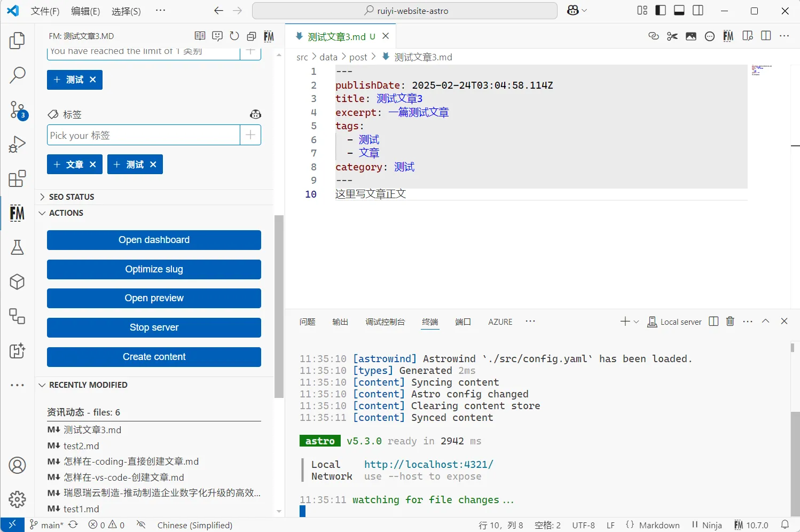Screen dimensions: 800x532
Task: Open additional views ellipsis in activity bar
Action: (17, 385)
